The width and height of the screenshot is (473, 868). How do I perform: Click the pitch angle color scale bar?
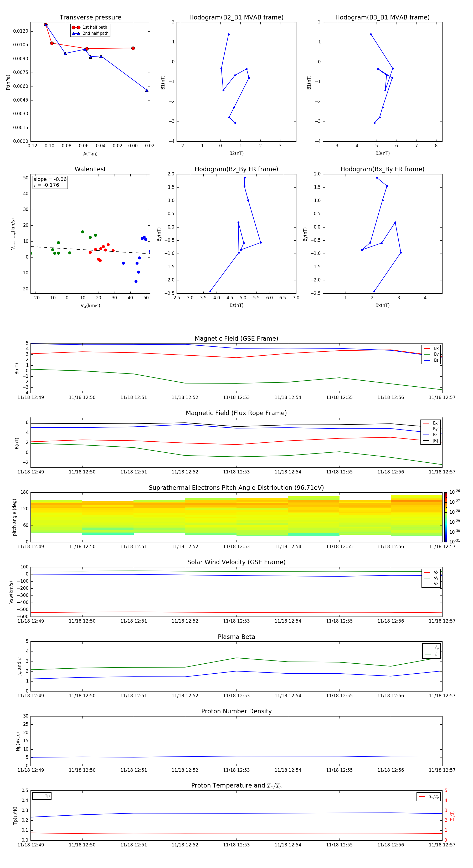coord(445,517)
